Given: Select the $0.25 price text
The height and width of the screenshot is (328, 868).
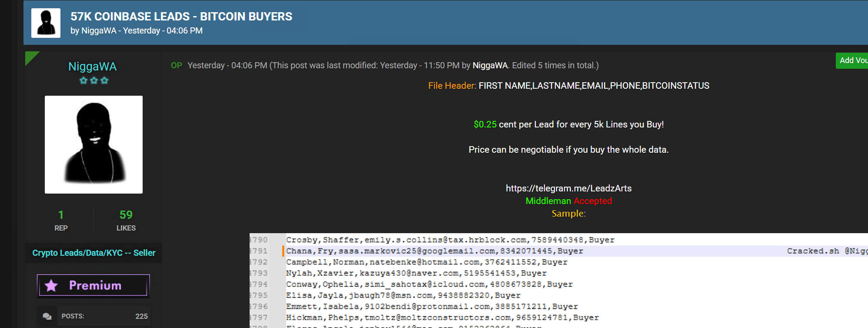Looking at the screenshot, I should (x=485, y=124).
